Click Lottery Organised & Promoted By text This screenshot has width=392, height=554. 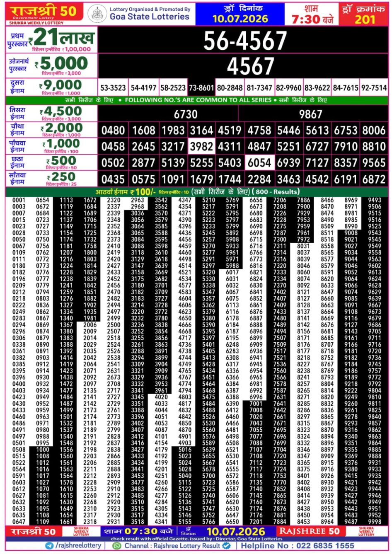(150, 9)
